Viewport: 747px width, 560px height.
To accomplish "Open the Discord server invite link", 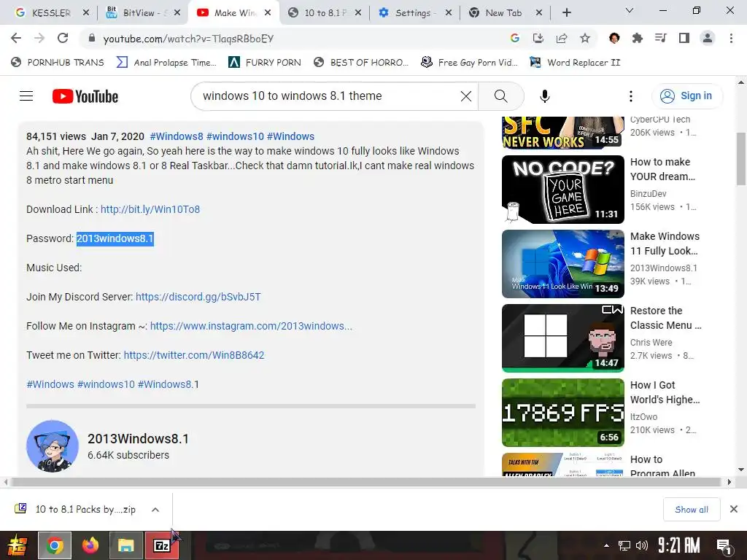I will click(198, 297).
